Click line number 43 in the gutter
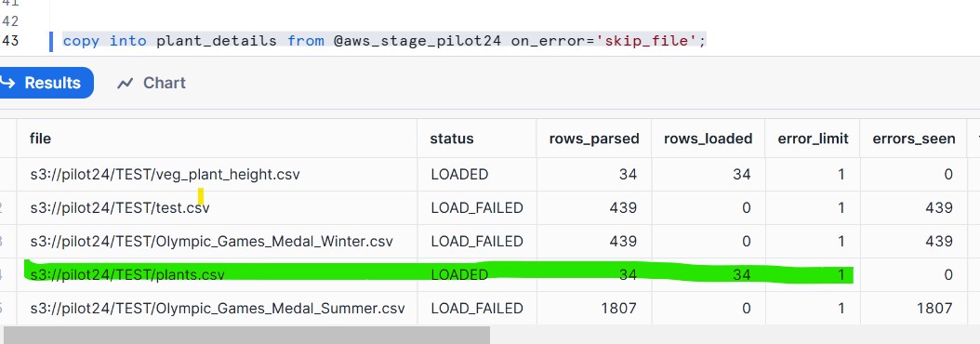 (10, 41)
